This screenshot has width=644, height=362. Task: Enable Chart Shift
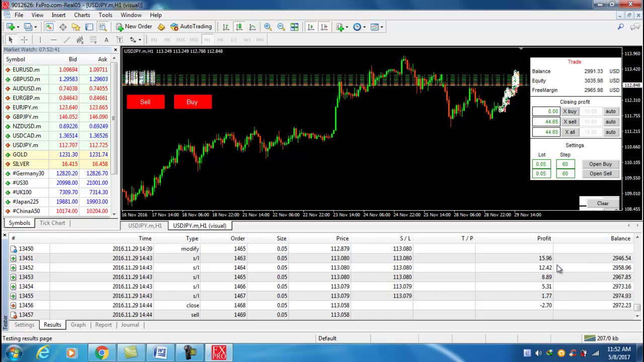[x=324, y=27]
